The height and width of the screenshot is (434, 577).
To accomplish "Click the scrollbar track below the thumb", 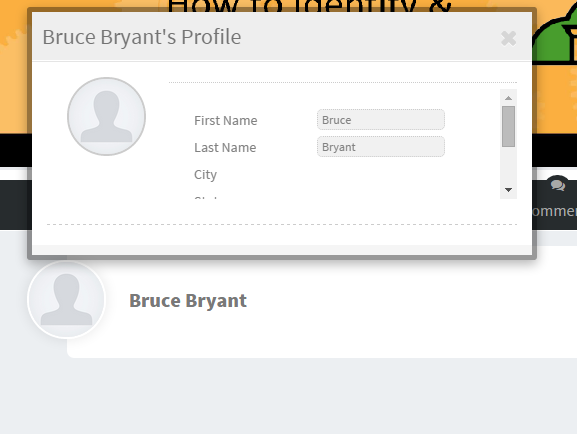I will click(509, 164).
